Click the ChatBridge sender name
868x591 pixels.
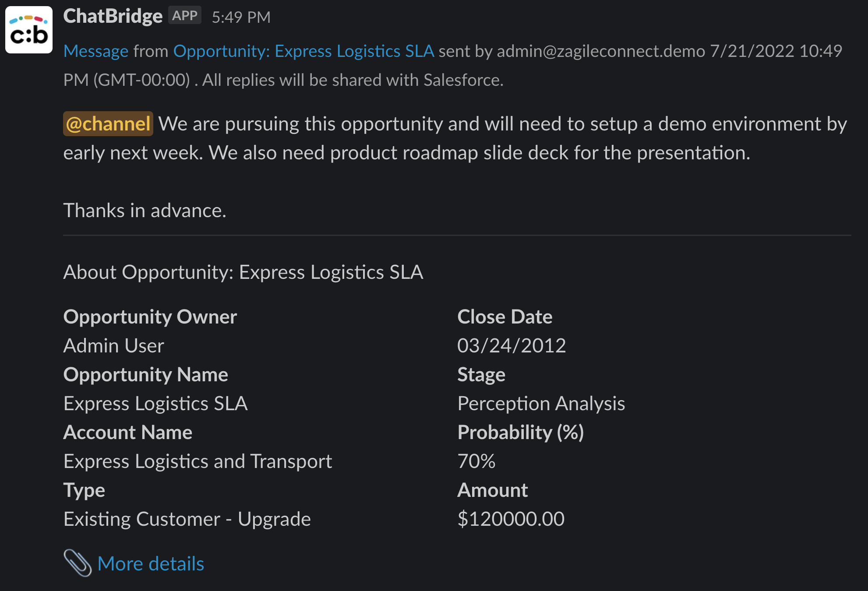(x=113, y=17)
